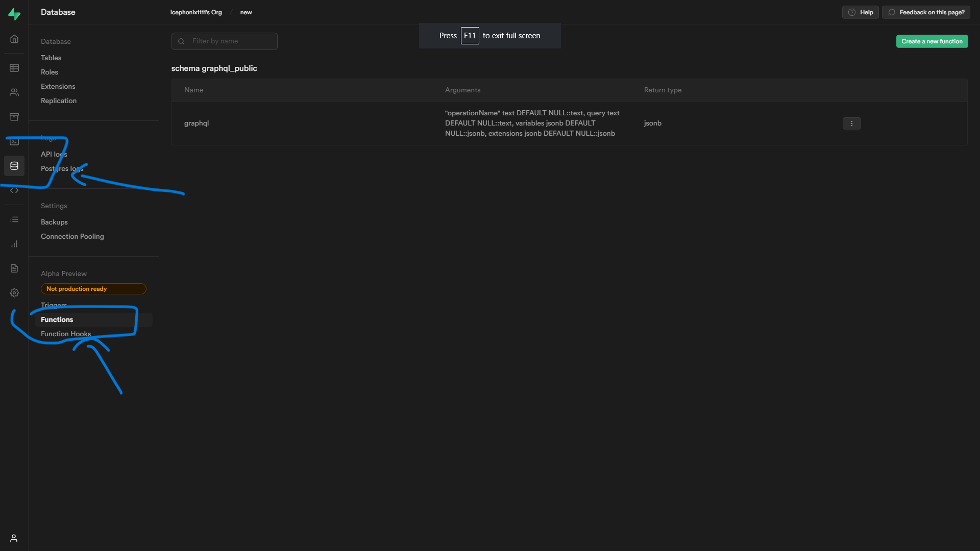Select Connection Pooling settings

click(x=72, y=236)
